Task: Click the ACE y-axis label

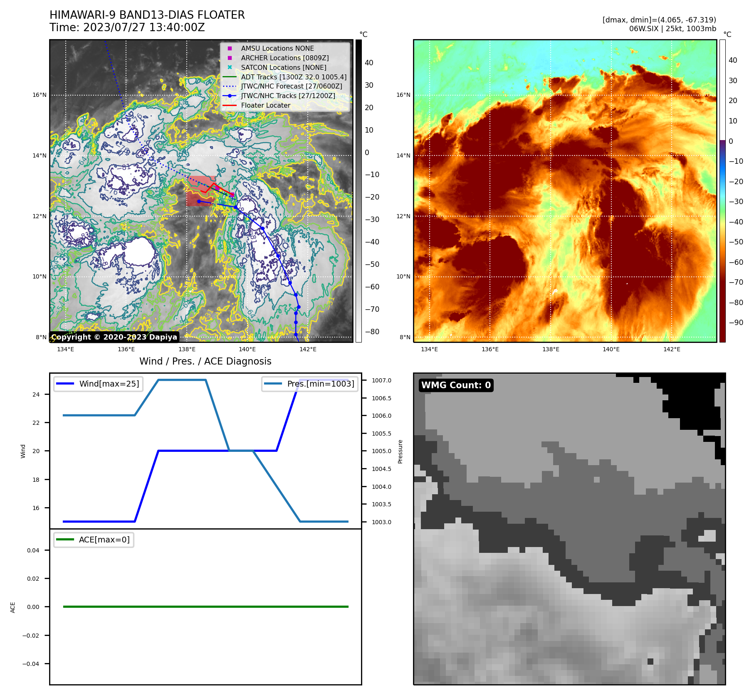Action: (13, 607)
